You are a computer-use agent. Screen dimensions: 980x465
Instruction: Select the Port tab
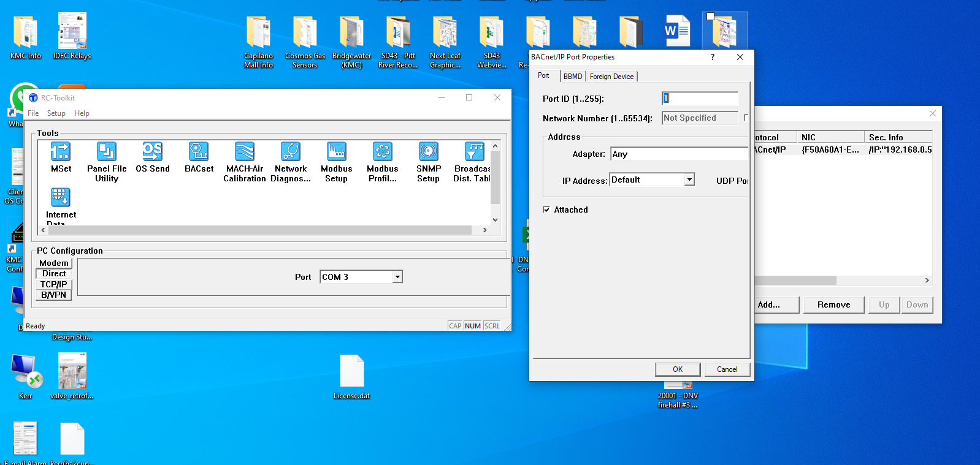(544, 75)
